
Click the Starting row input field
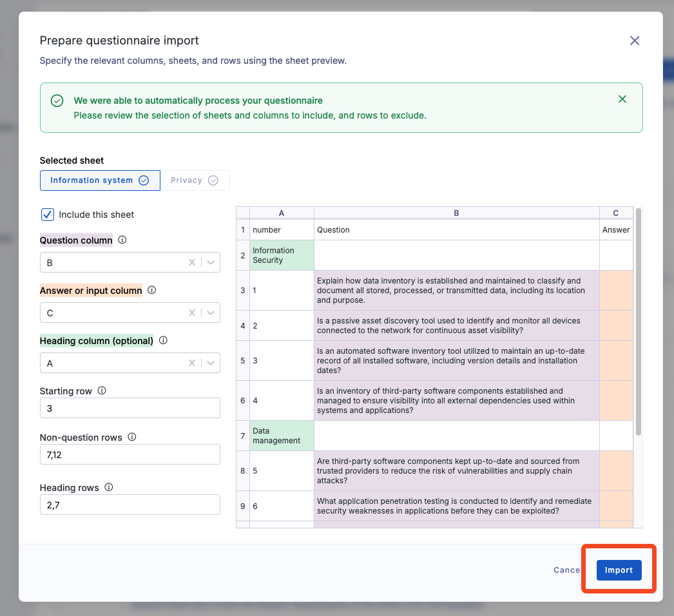point(130,408)
